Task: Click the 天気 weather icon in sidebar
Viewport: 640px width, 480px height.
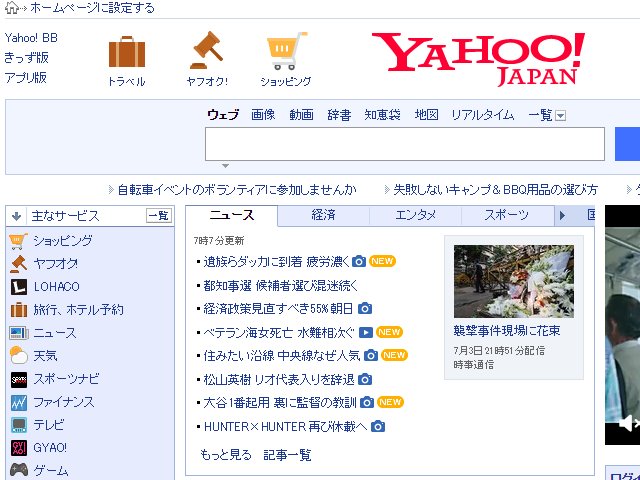Action: point(18,356)
